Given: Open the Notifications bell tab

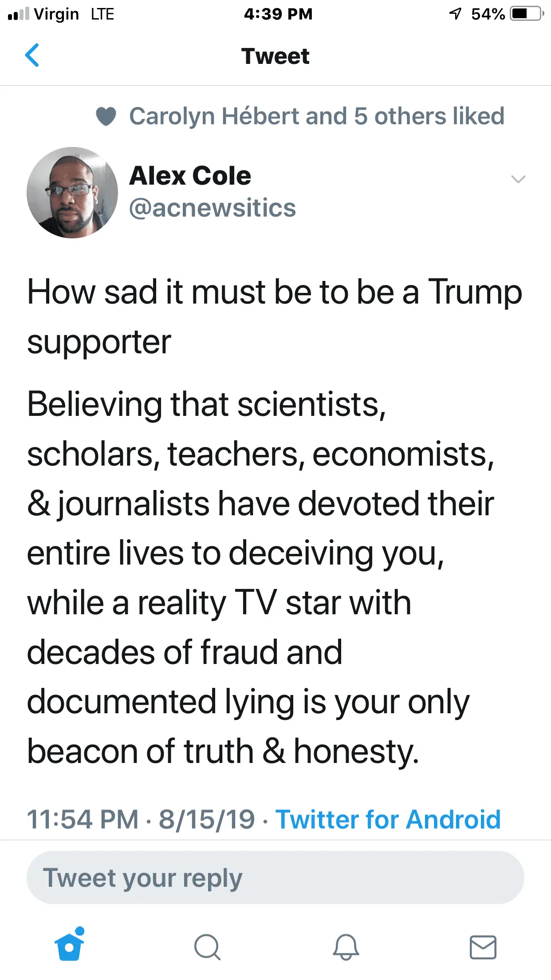Looking at the screenshot, I should pyautogui.click(x=346, y=947).
